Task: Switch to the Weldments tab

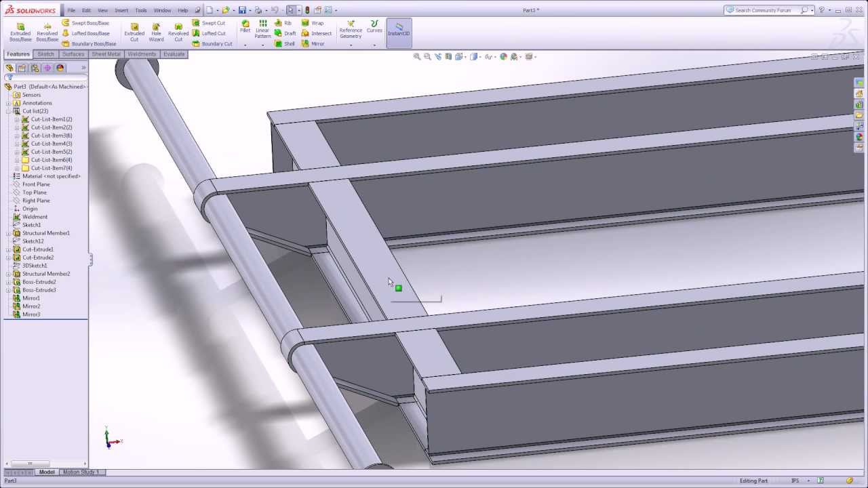Action: coord(142,54)
